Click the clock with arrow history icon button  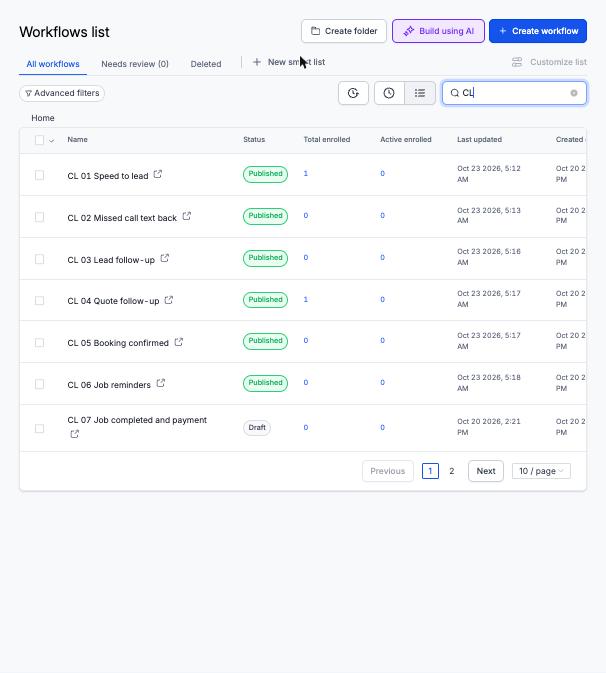353,93
